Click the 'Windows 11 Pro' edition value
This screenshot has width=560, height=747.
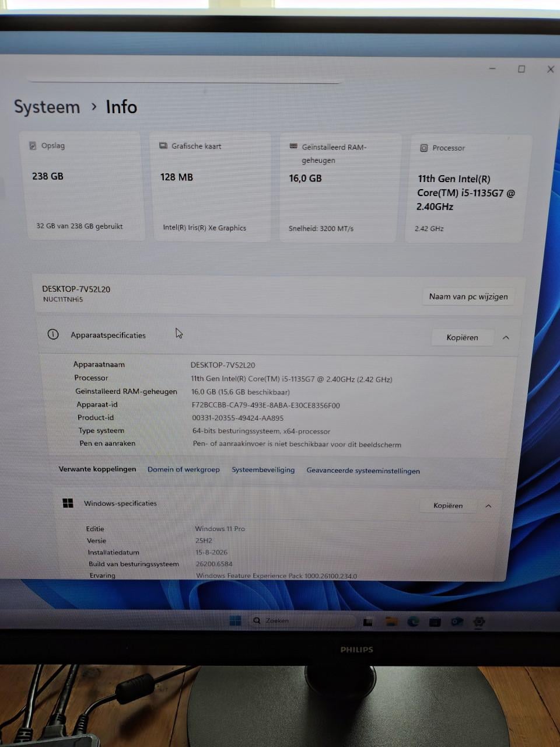click(220, 529)
